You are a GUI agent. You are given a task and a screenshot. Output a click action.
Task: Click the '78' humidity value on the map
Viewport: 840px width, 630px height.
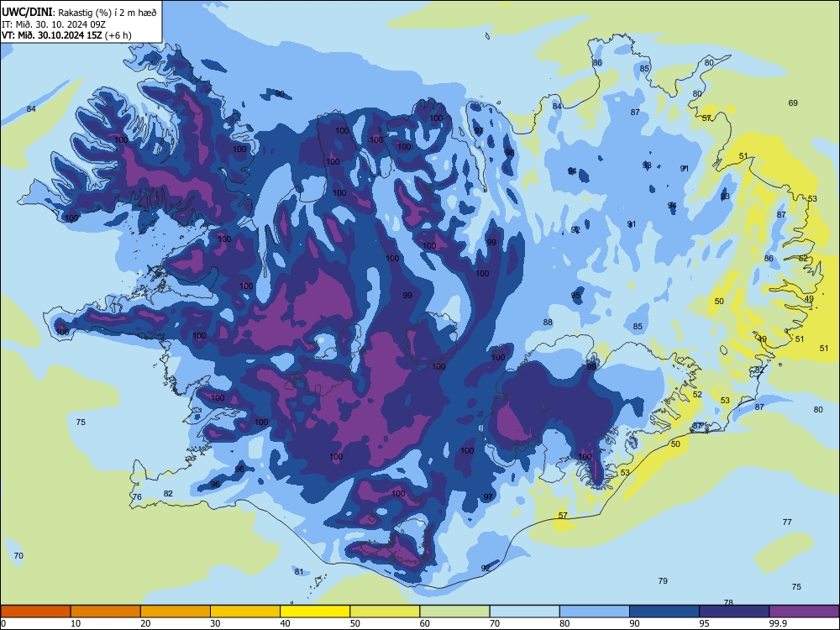pos(728,602)
